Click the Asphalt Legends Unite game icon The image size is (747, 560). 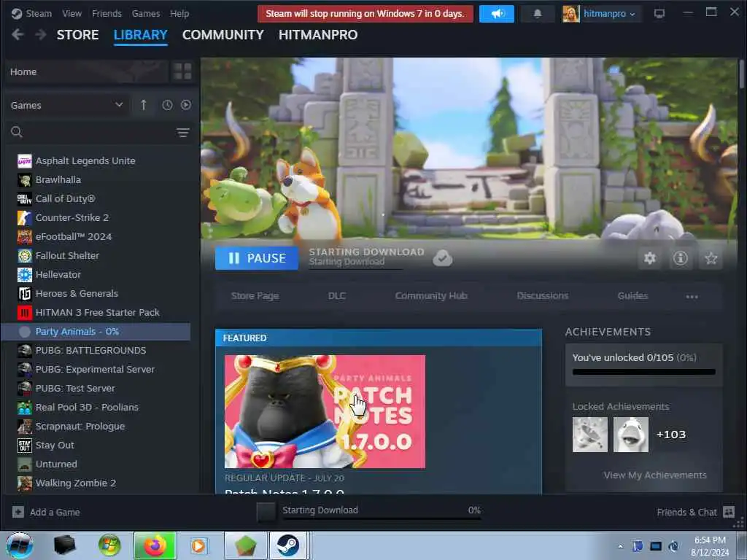click(x=24, y=161)
